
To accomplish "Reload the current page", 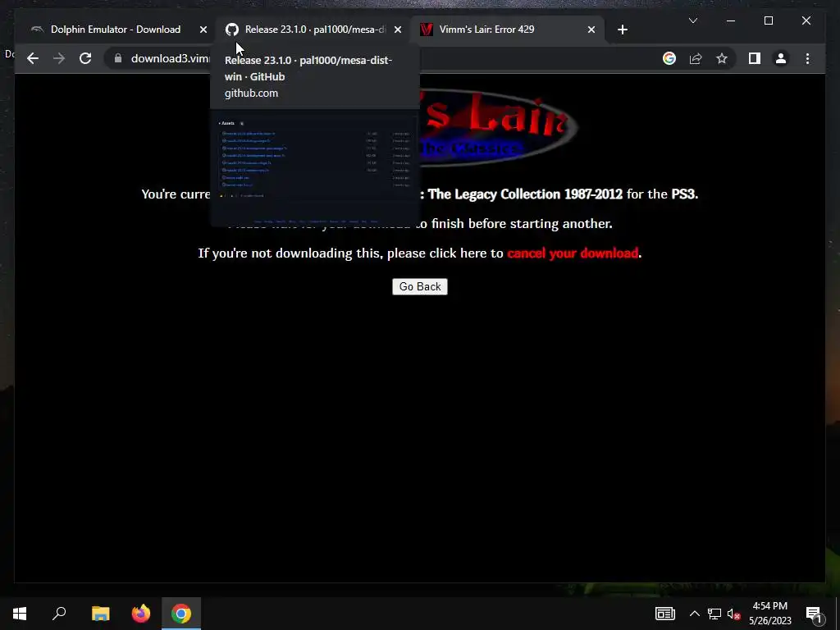I will (85, 58).
